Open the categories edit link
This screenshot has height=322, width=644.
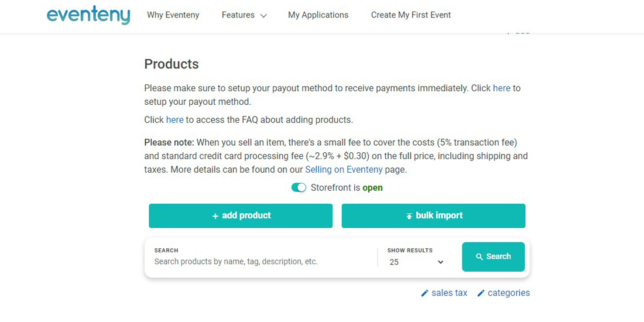[x=508, y=293]
